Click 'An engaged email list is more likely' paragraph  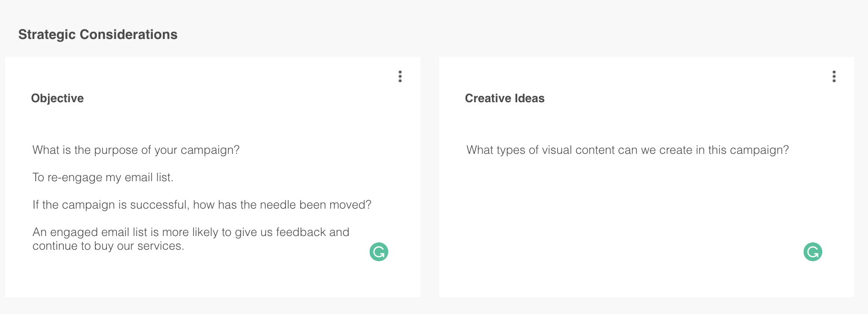[191, 239]
